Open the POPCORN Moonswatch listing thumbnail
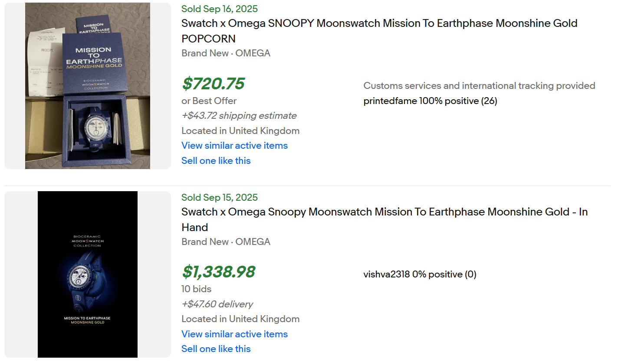 (88, 86)
